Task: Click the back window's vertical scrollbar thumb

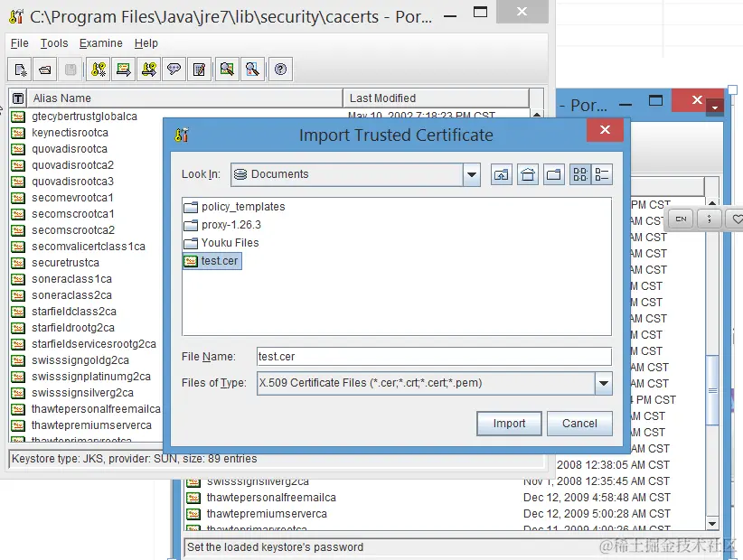Action: [712, 390]
